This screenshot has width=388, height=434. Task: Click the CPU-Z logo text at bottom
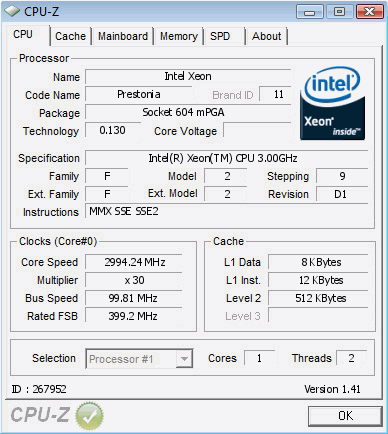pyautogui.click(x=40, y=415)
